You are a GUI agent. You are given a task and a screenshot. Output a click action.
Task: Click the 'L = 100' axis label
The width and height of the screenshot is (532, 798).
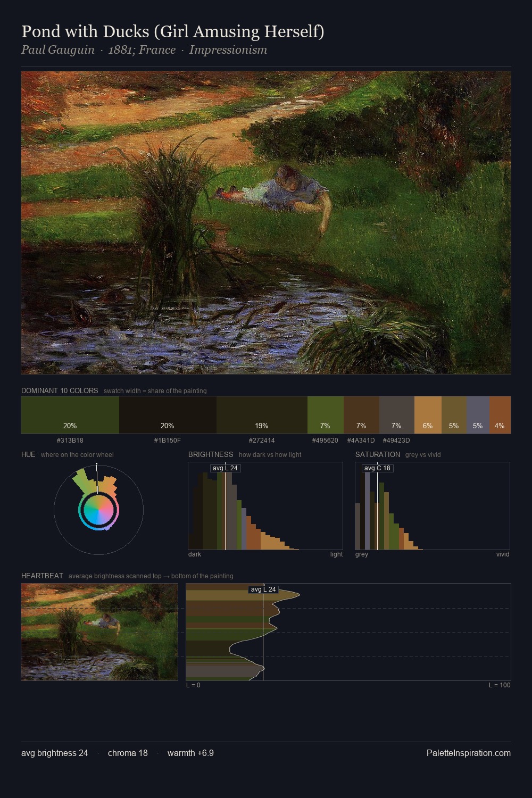point(500,685)
